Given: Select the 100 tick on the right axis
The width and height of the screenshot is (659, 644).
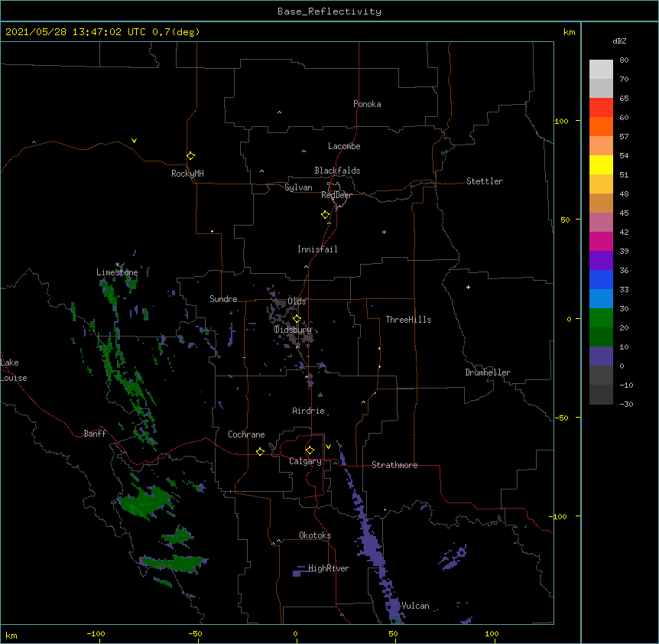Looking at the screenshot, I should point(561,121).
